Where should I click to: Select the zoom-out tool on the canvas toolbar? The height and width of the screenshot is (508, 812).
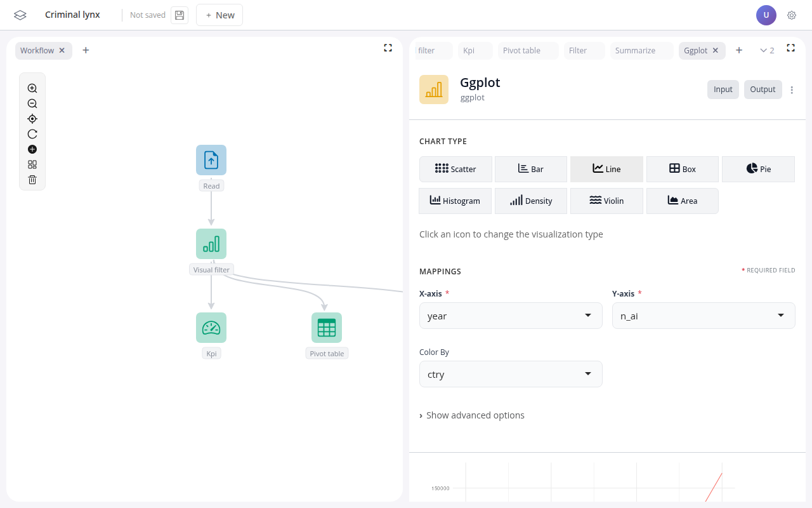pos(32,104)
